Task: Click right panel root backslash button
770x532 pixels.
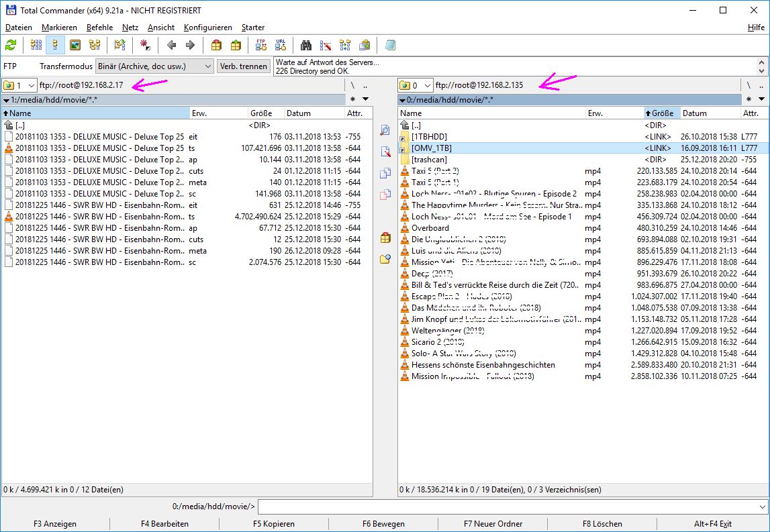Action: tap(749, 85)
